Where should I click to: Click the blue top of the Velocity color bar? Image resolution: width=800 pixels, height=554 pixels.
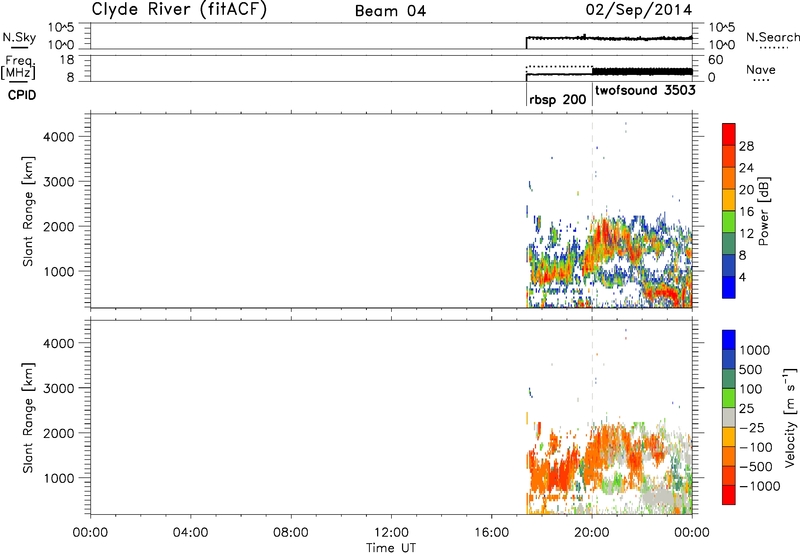point(729,340)
